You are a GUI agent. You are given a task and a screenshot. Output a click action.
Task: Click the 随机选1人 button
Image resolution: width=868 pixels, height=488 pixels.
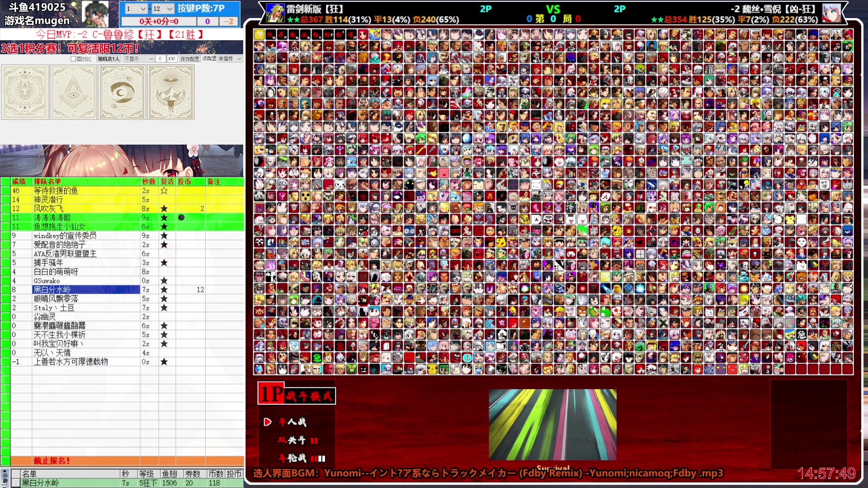(109, 59)
